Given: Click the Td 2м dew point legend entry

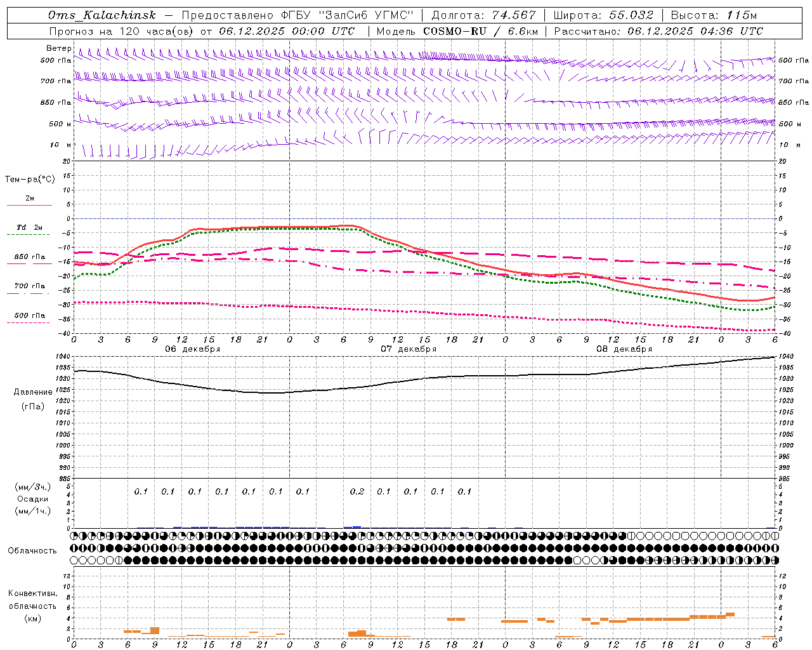Looking at the screenshot, I should click(x=29, y=227).
